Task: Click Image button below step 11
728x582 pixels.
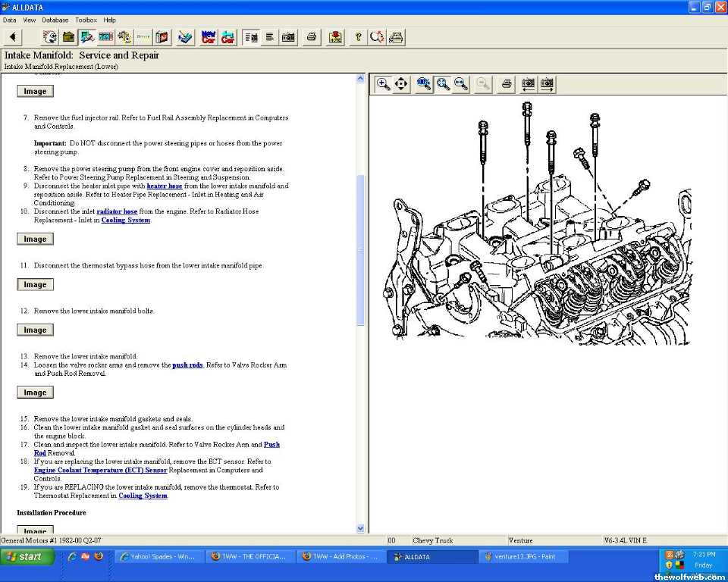Action: point(35,285)
